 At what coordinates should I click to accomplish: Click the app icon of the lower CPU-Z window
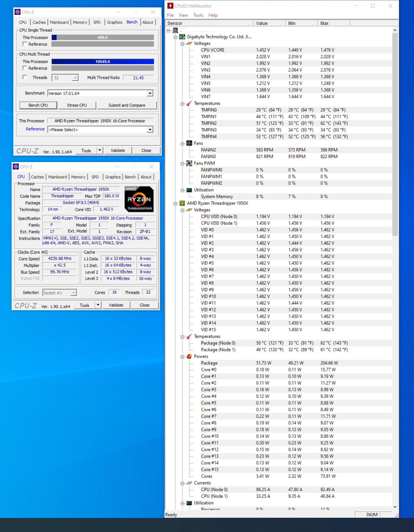[x=16, y=166]
